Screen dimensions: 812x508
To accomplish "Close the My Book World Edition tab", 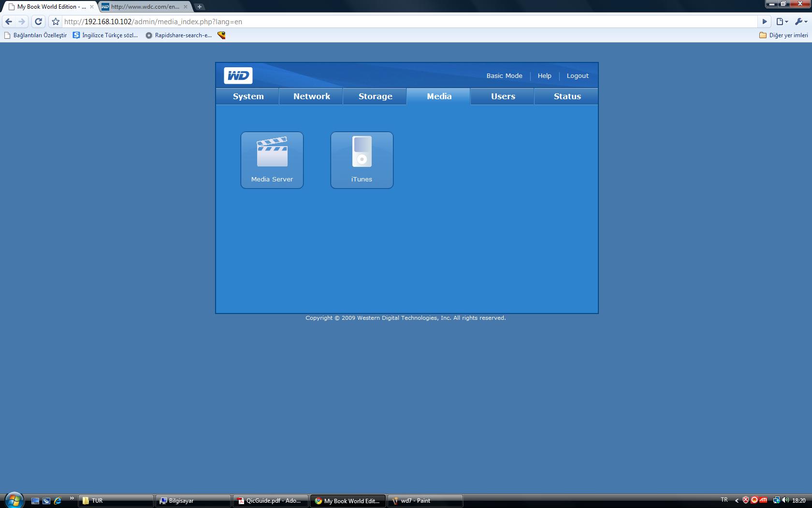I will click(92, 7).
